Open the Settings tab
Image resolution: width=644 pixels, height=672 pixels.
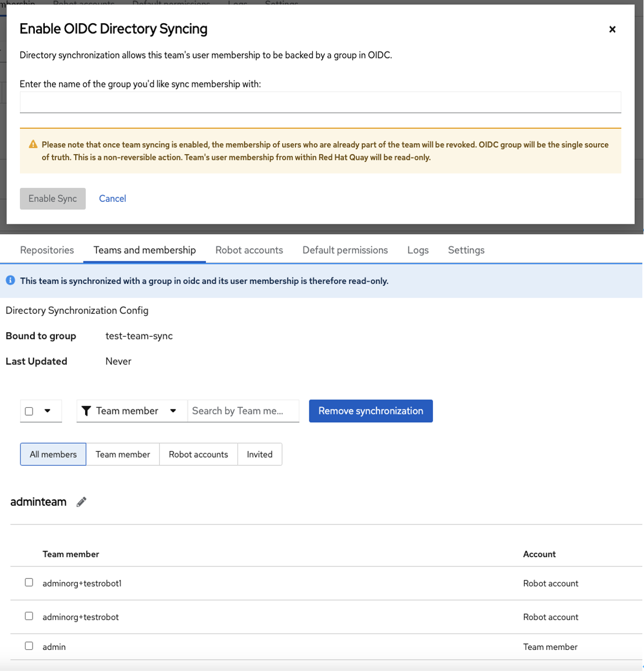466,250
